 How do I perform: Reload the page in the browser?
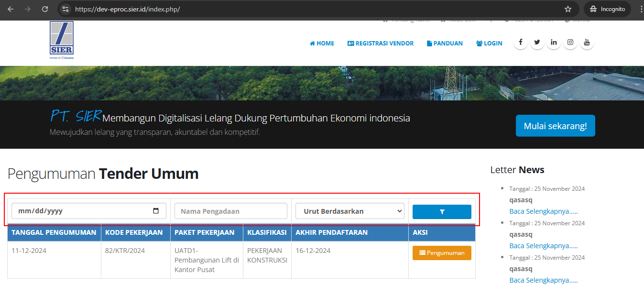click(45, 9)
